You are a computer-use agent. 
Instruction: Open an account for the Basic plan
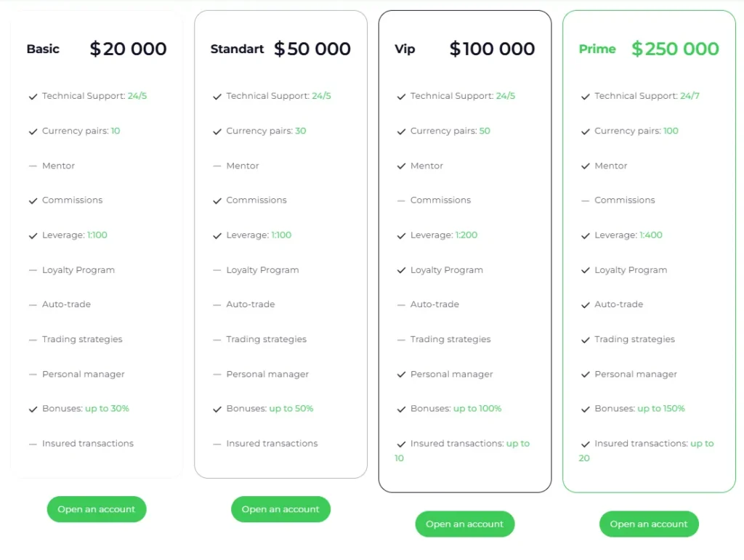(x=97, y=509)
